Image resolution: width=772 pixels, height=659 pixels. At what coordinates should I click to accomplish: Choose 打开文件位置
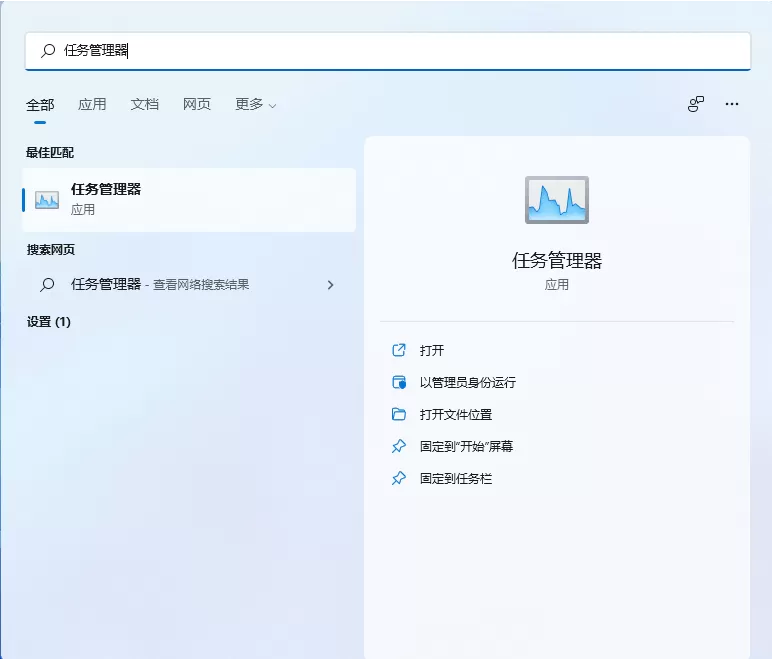click(456, 414)
